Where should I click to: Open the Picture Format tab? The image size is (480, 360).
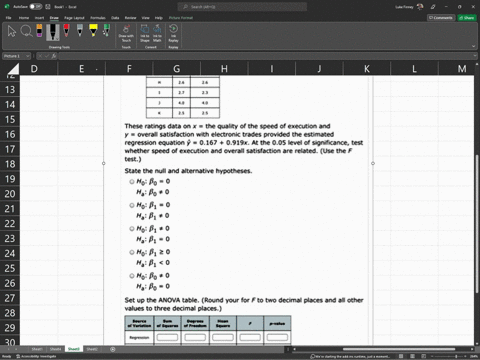tap(181, 18)
